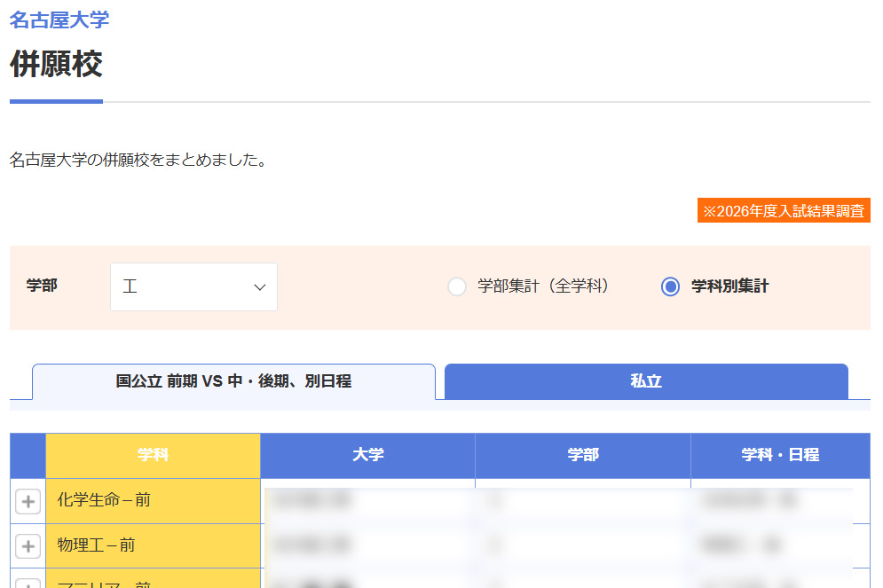Switch to 国公立 前期 VS 中・後期、別日程 tab
883x588 pixels.
[233, 381]
